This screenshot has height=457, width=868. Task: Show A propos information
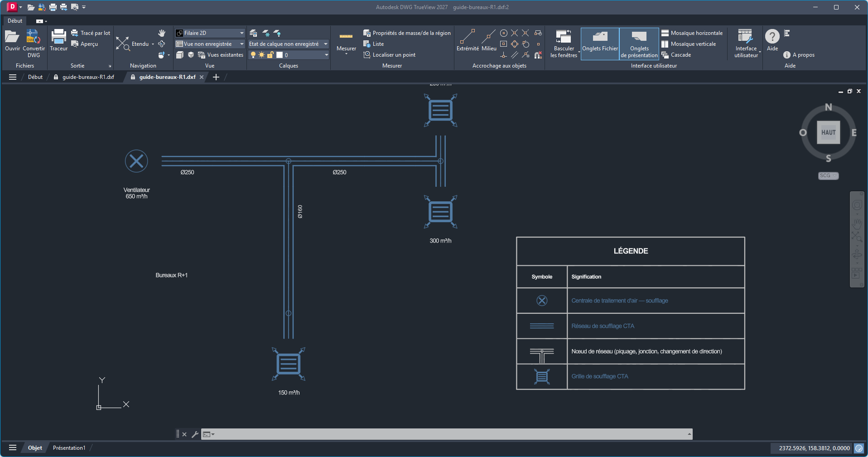click(x=799, y=55)
